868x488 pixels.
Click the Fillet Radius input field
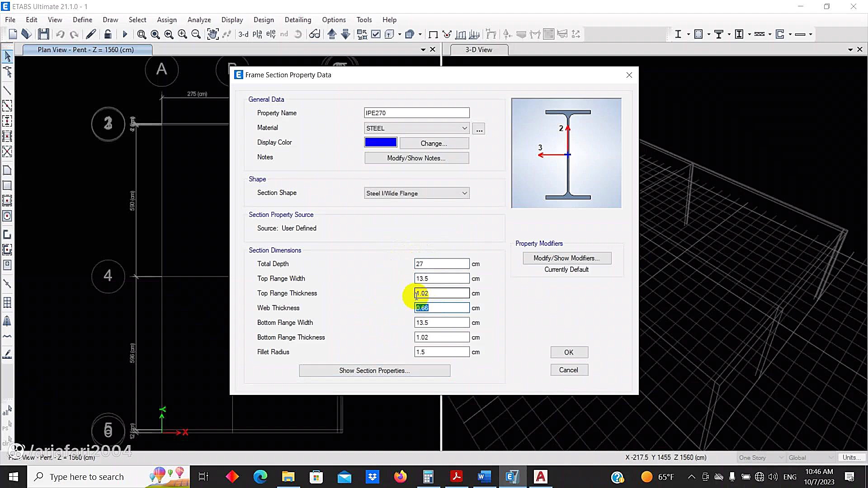click(x=442, y=352)
